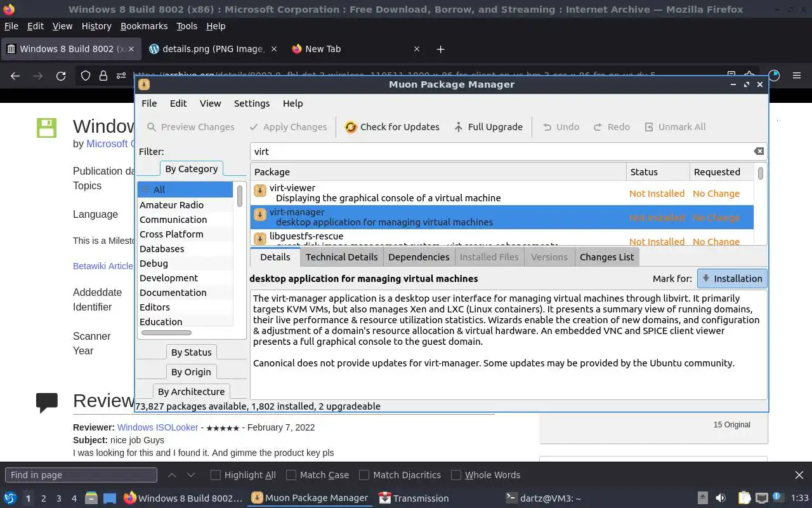This screenshot has width=812, height=508.
Task: Open the Muon View menu
Action: (210, 104)
